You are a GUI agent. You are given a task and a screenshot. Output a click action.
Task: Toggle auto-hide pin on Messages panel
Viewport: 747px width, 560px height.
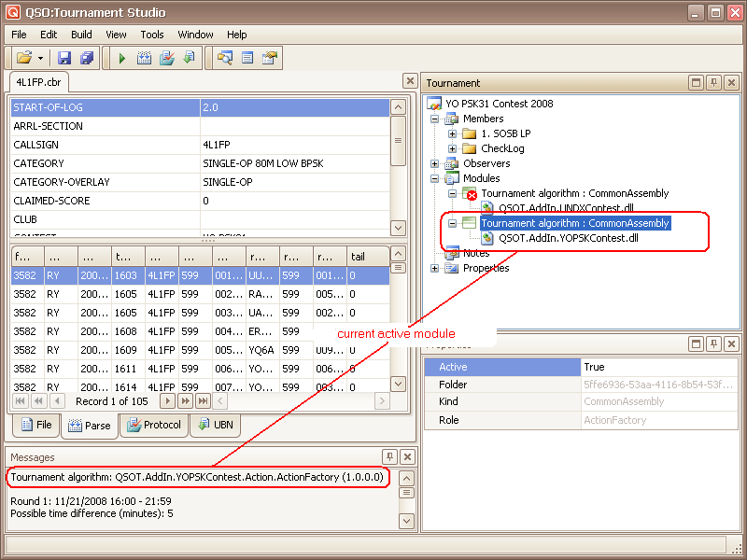pos(390,457)
